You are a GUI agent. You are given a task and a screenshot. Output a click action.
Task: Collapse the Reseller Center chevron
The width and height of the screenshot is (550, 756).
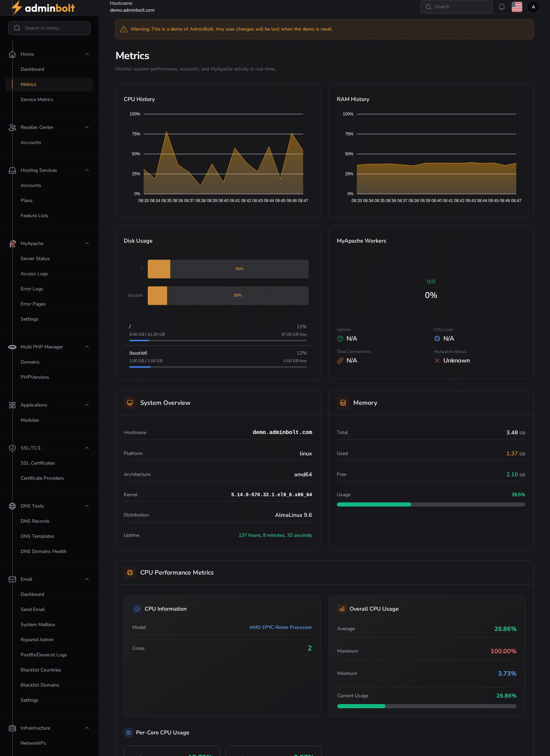coord(87,127)
